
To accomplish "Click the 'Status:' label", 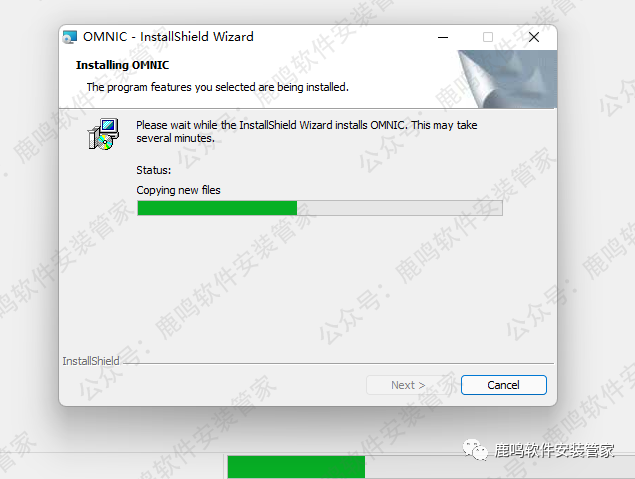I will coord(153,170).
